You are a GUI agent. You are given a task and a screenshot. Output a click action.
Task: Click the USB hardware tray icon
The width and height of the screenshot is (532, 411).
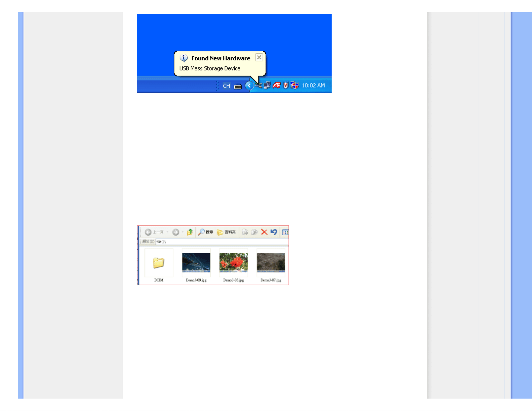[258, 86]
